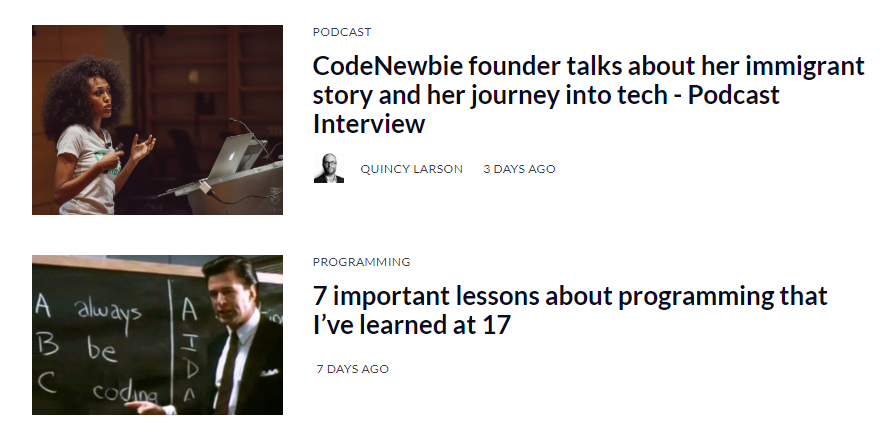Open the QUINCY LARSON author name link
The width and height of the screenshot is (896, 435).
(411, 169)
